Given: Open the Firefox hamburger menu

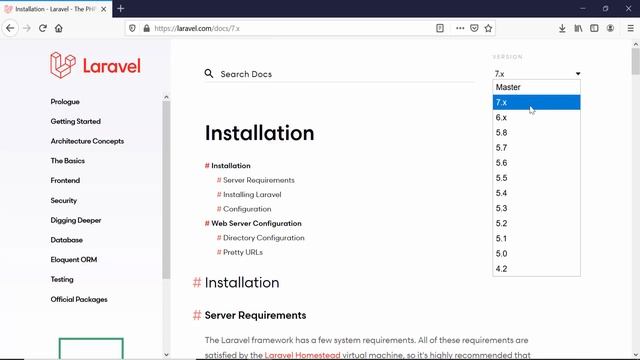Looking at the screenshot, I should pos(631,28).
